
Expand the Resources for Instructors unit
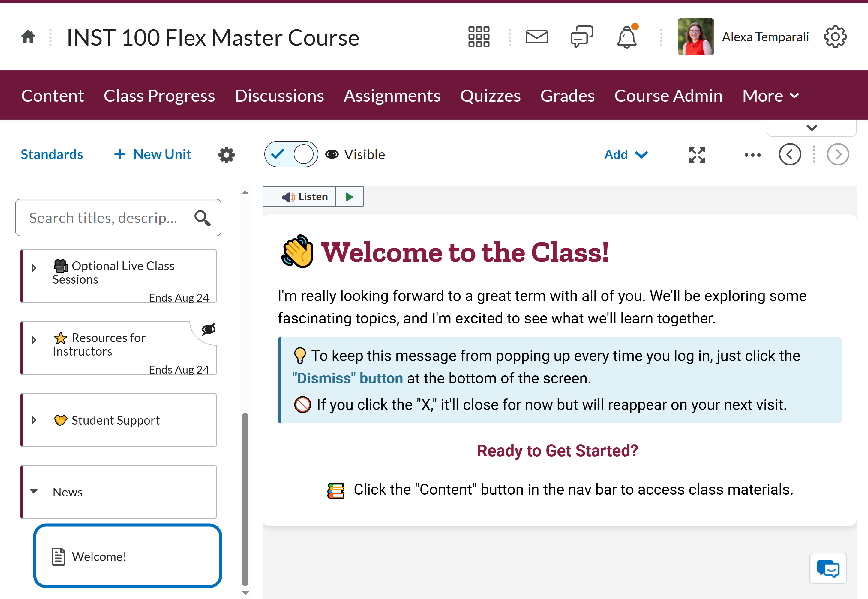click(34, 340)
